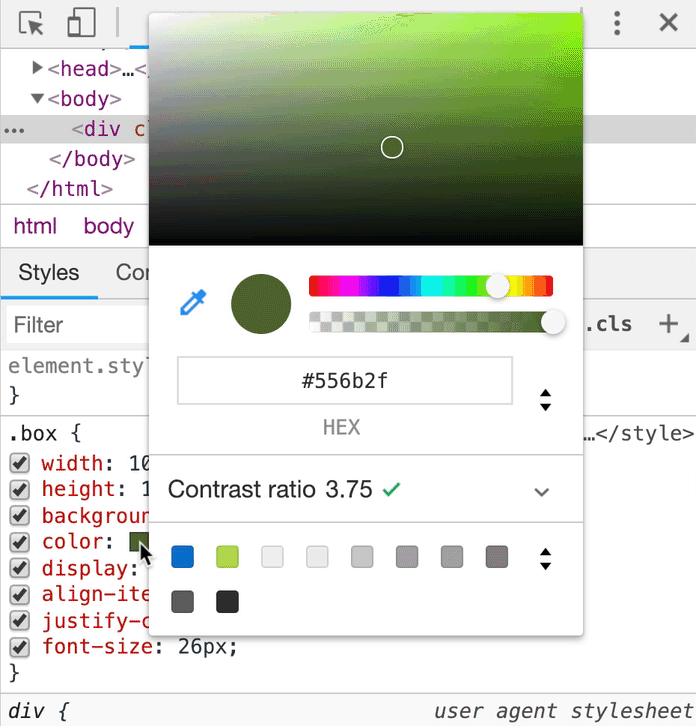The width and height of the screenshot is (696, 726).
Task: Open the DevTools three-dot menu
Action: click(618, 23)
